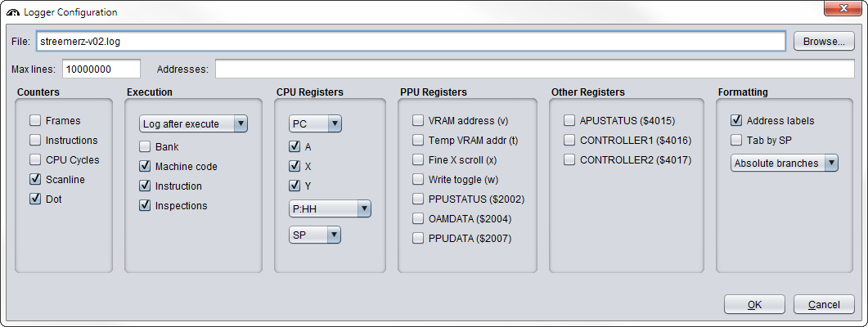Click the Addresses input field

(x=535, y=69)
